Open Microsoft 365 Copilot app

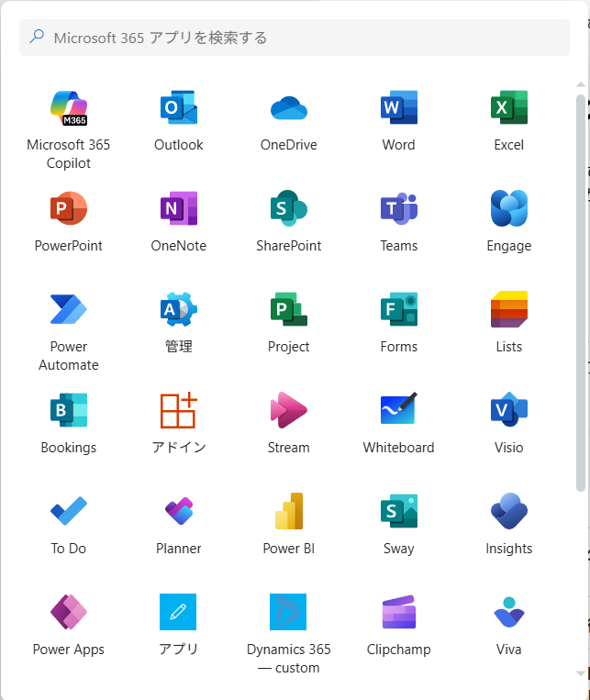[x=68, y=108]
